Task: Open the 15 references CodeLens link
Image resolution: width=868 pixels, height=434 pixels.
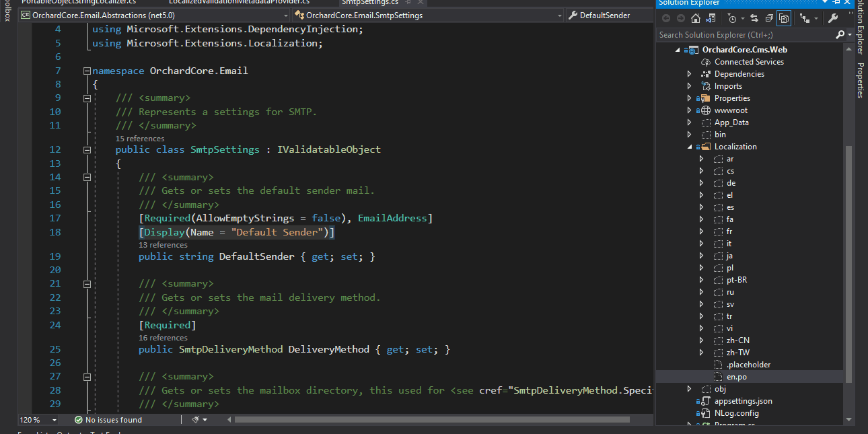Action: [x=140, y=138]
